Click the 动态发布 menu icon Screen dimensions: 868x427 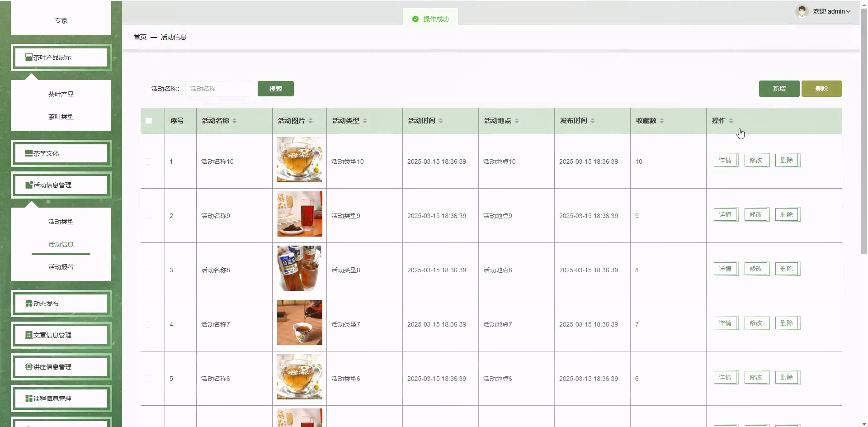(29, 304)
